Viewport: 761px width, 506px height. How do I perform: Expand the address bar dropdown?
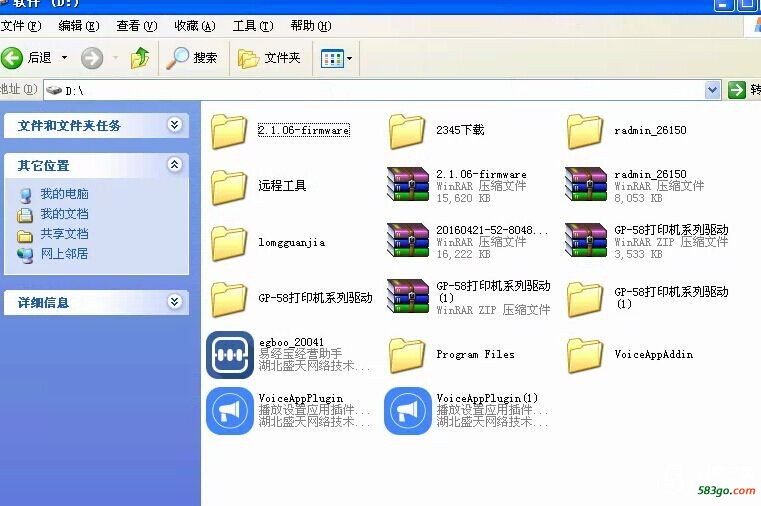click(712, 90)
